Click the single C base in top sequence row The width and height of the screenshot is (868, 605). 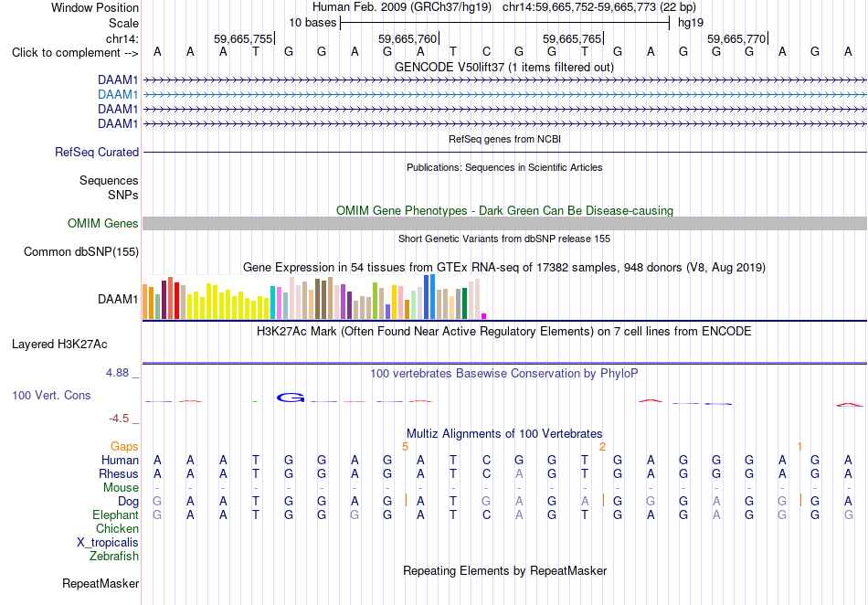(x=486, y=52)
